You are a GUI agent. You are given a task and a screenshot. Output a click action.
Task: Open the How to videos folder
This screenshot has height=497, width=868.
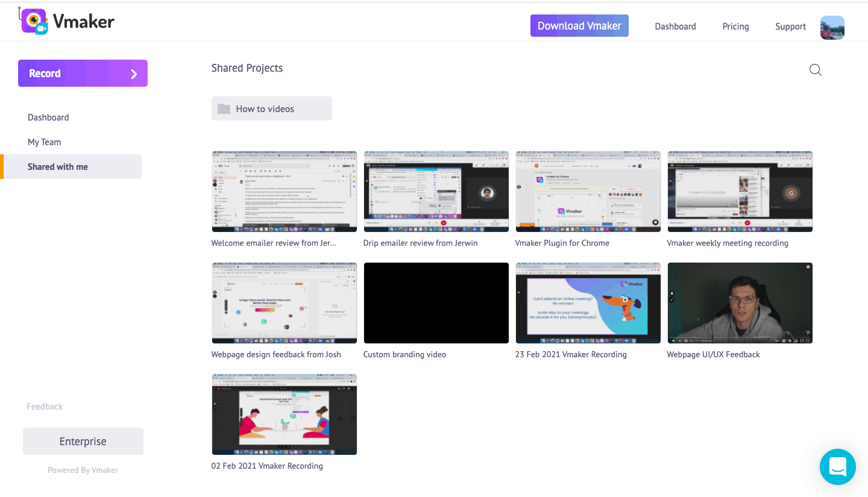click(271, 108)
